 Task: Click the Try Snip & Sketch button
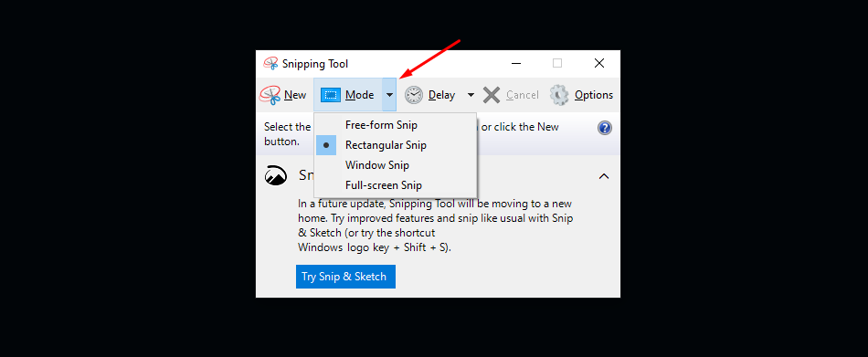(x=345, y=276)
